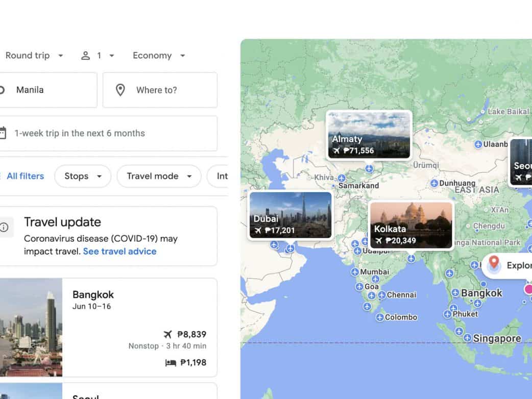Click the Chennai airport marker
The height and width of the screenshot is (399, 532).
point(381,295)
